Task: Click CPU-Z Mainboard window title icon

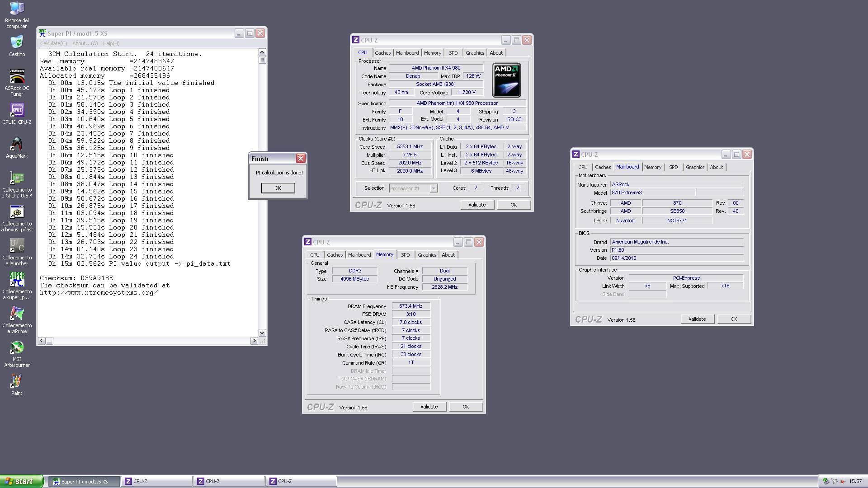Action: pyautogui.click(x=576, y=155)
